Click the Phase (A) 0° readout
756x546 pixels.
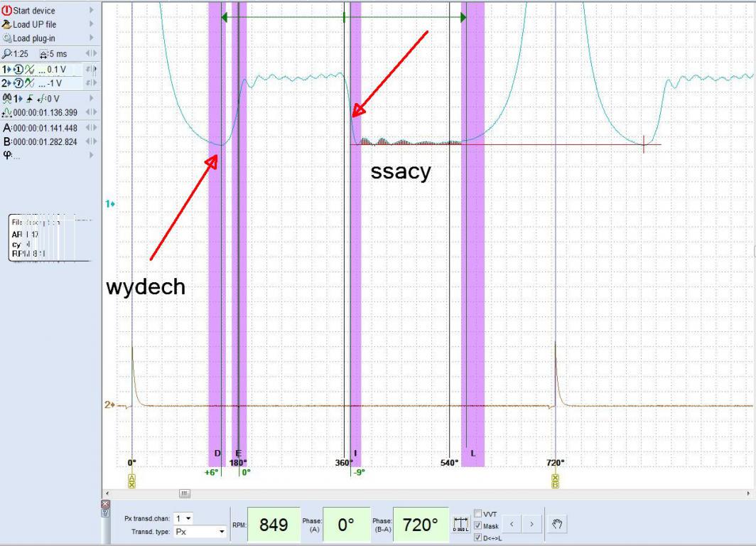click(x=346, y=524)
